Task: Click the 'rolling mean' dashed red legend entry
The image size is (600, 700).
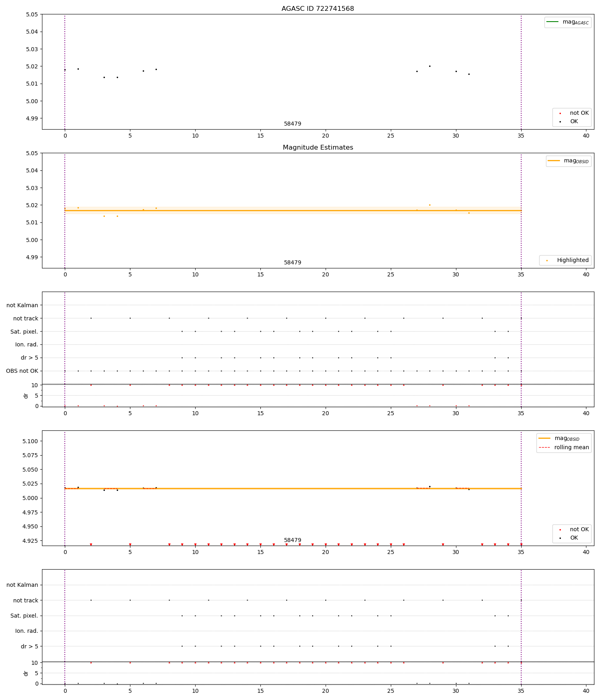Action: pos(564,447)
